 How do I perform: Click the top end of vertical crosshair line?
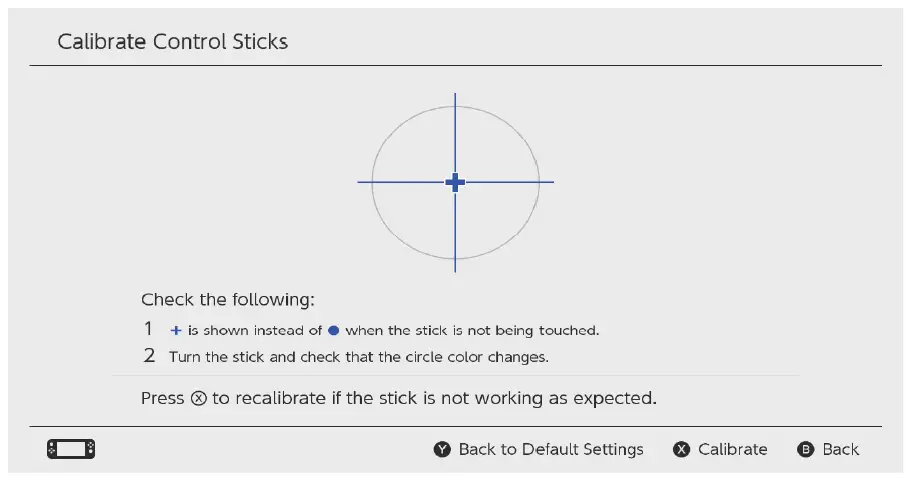click(x=455, y=96)
